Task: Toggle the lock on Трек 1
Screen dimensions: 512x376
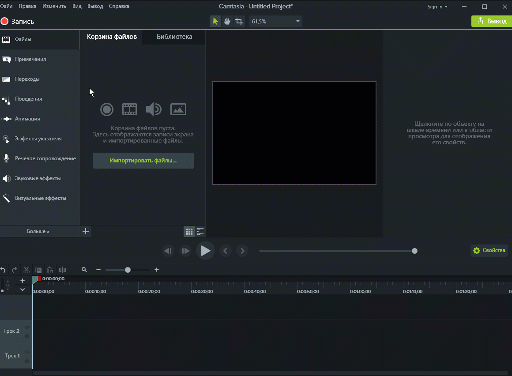Action: click(27, 361)
